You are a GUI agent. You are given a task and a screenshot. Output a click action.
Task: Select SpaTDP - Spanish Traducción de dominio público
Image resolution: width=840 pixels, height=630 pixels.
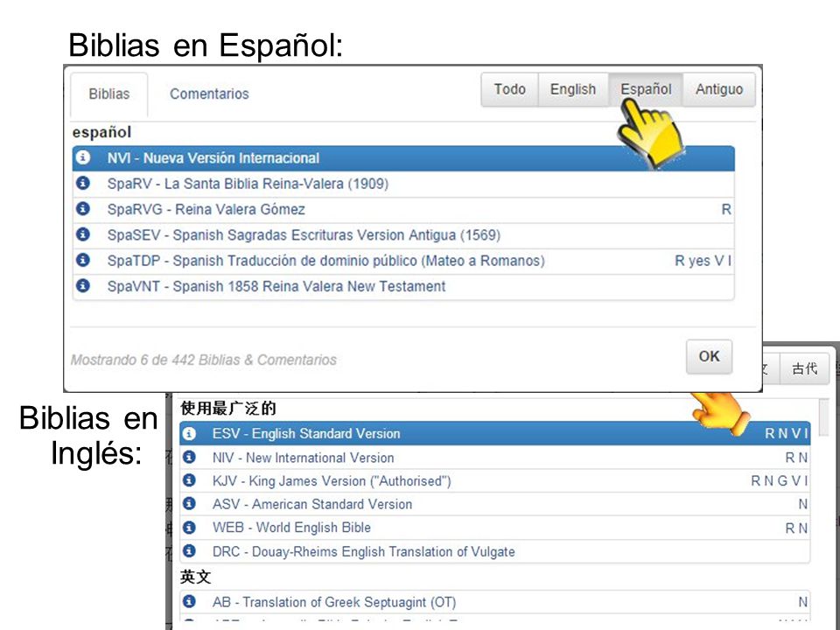pos(403,261)
